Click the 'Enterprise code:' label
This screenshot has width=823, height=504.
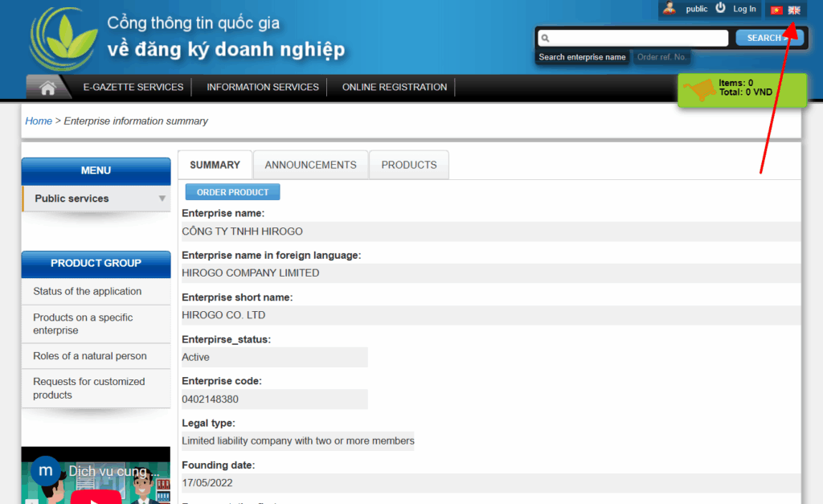(222, 381)
